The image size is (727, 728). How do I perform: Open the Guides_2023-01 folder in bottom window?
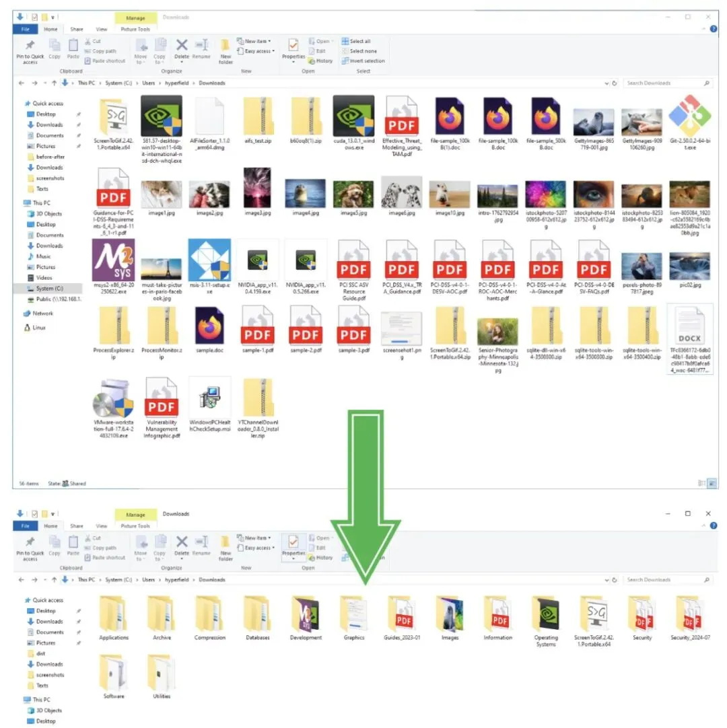[401, 614]
